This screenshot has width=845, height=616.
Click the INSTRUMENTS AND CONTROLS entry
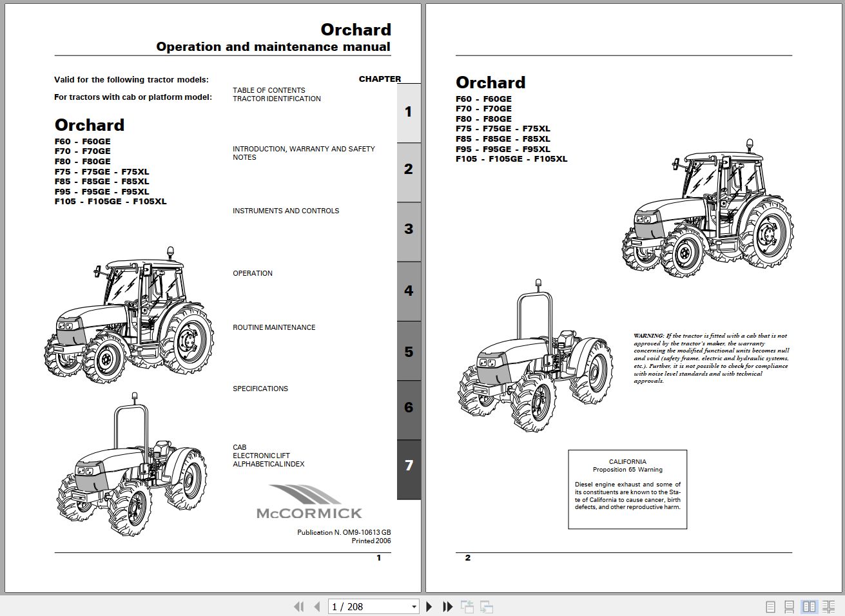pos(286,211)
